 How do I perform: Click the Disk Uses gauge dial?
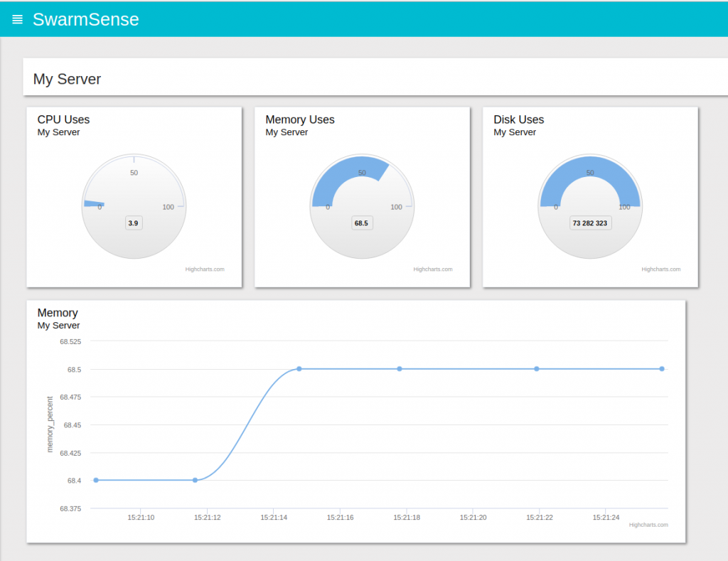(x=590, y=204)
